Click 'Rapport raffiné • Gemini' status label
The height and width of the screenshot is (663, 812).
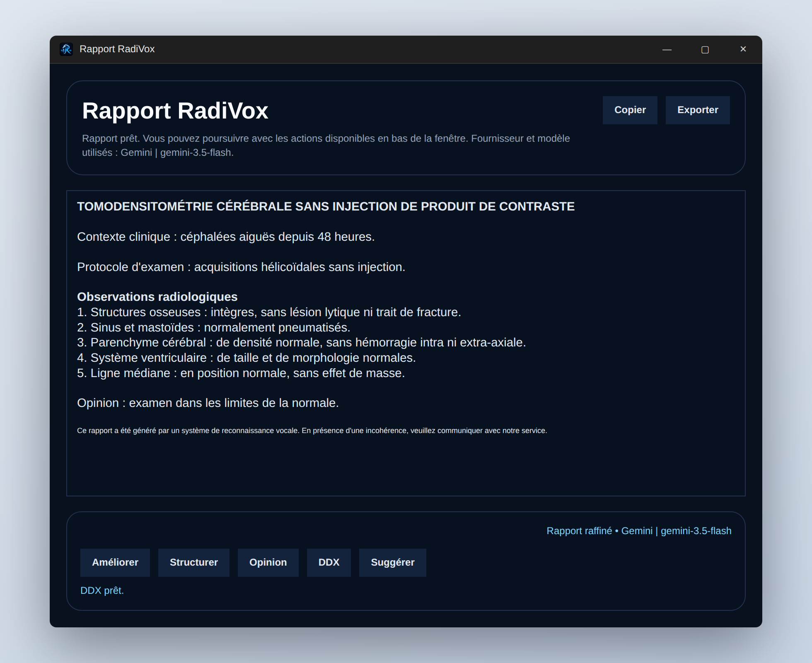pyautogui.click(x=639, y=531)
